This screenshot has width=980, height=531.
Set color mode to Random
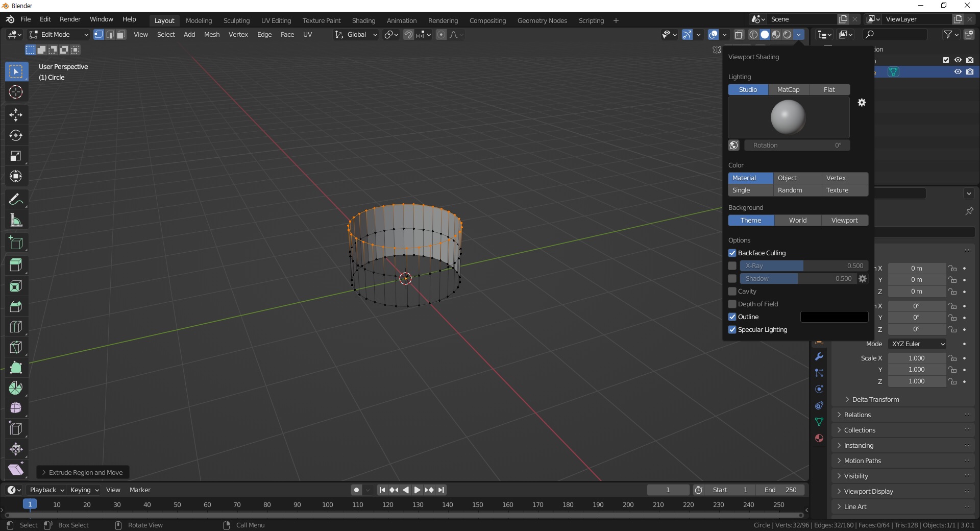tap(797, 190)
